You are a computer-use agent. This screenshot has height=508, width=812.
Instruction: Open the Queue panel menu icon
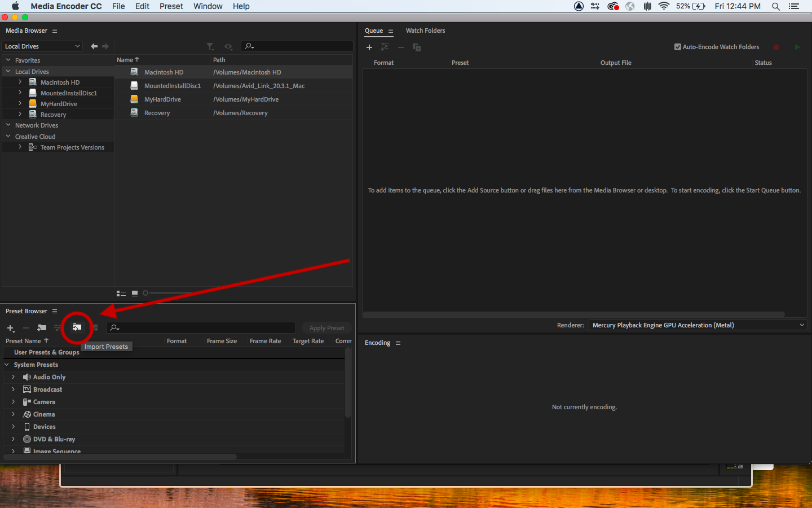(391, 30)
